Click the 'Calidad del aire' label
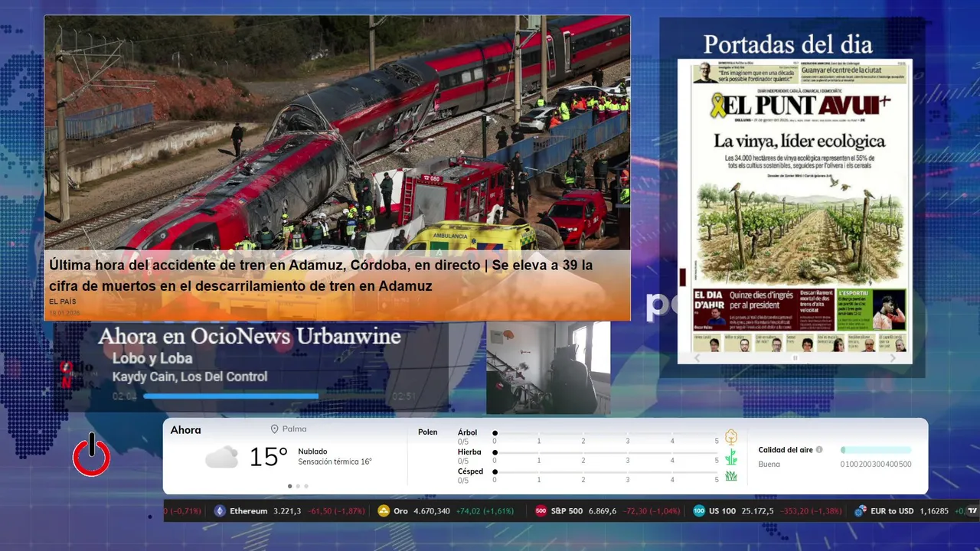The width and height of the screenshot is (980, 551). [786, 450]
